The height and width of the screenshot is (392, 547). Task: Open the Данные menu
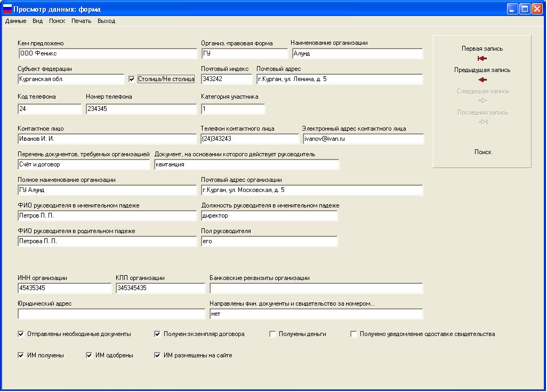(15, 21)
